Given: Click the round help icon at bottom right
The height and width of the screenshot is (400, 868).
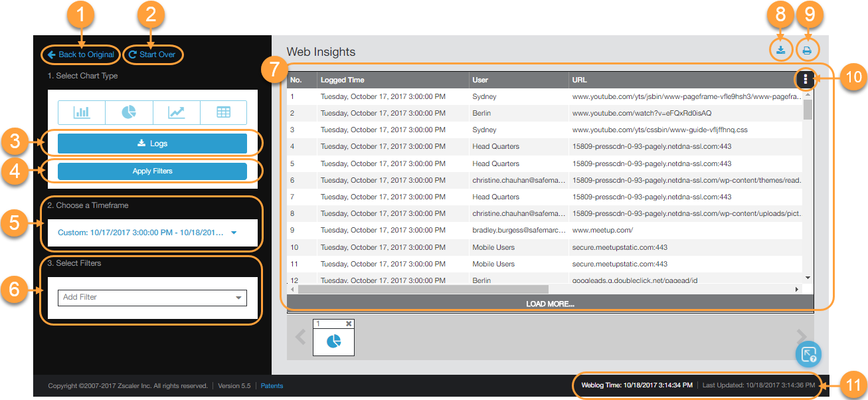Looking at the screenshot, I should [x=808, y=354].
